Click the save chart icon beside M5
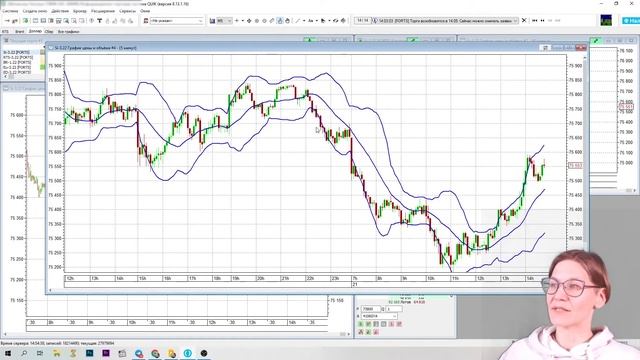 click(212, 21)
